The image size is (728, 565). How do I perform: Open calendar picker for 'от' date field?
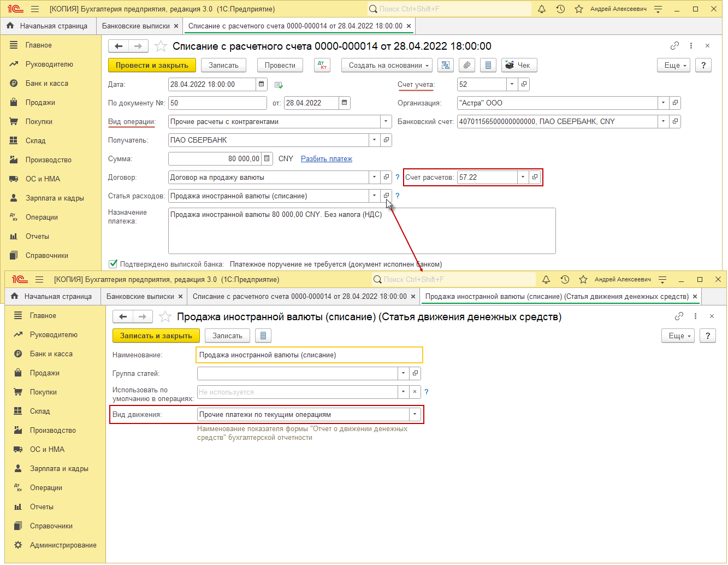pyautogui.click(x=345, y=103)
